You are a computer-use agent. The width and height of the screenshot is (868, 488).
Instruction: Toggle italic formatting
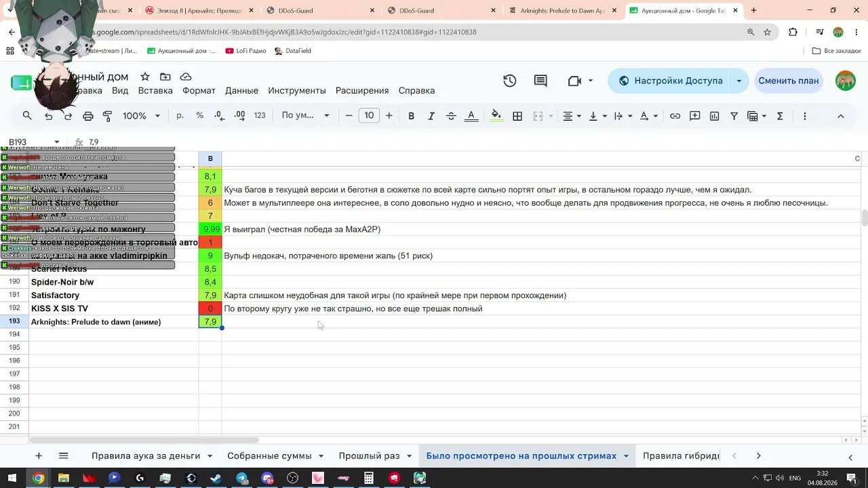(x=431, y=116)
